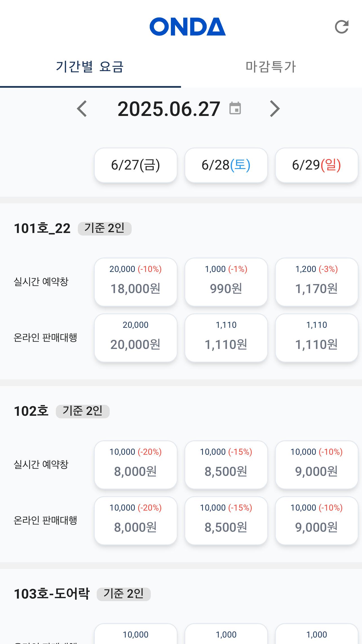This screenshot has height=644, width=362.
Task: Open the calendar date picker icon
Action: pyautogui.click(x=235, y=109)
